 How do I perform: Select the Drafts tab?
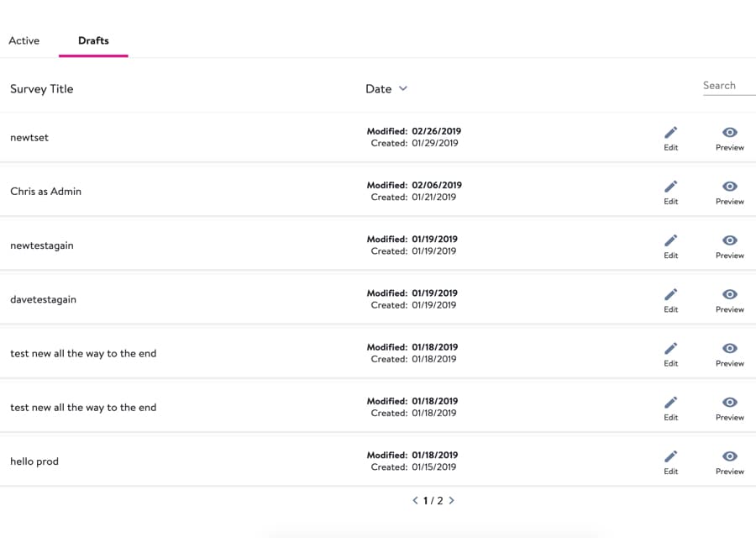coord(93,40)
